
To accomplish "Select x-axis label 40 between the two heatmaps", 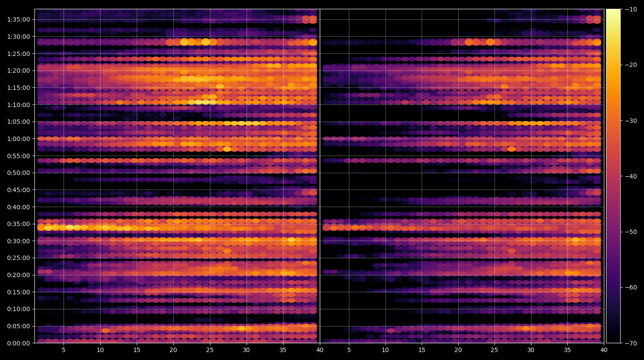I will coord(320,350).
